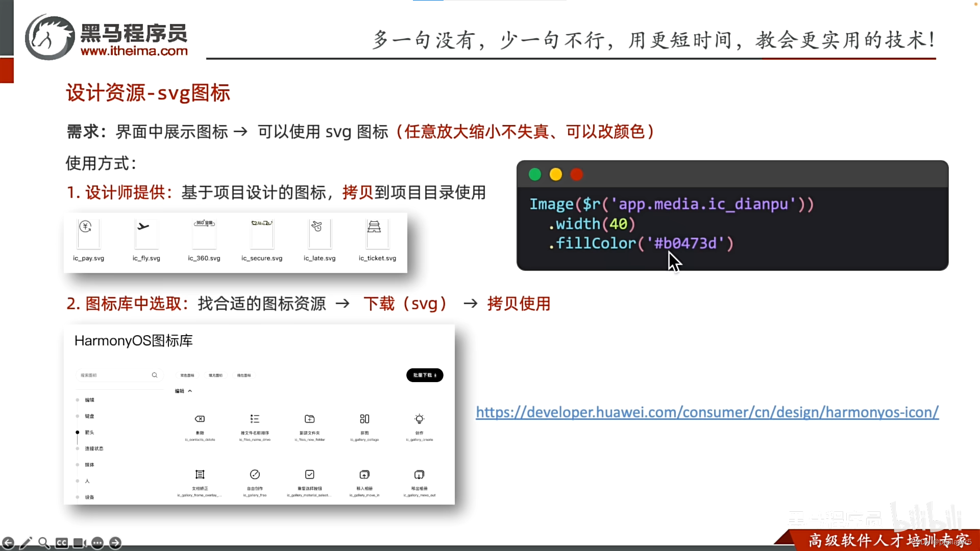980x551 pixels.
Task: Select the 填充图标 filter chip
Action: click(215, 375)
